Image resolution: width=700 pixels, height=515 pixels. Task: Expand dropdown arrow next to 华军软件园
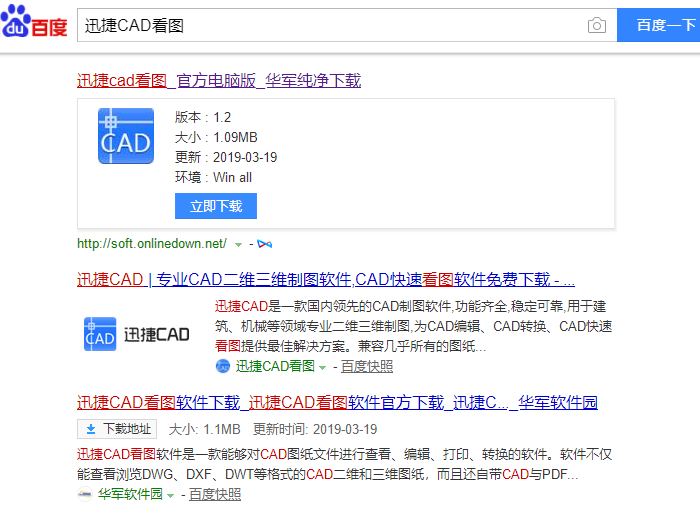tap(170, 495)
